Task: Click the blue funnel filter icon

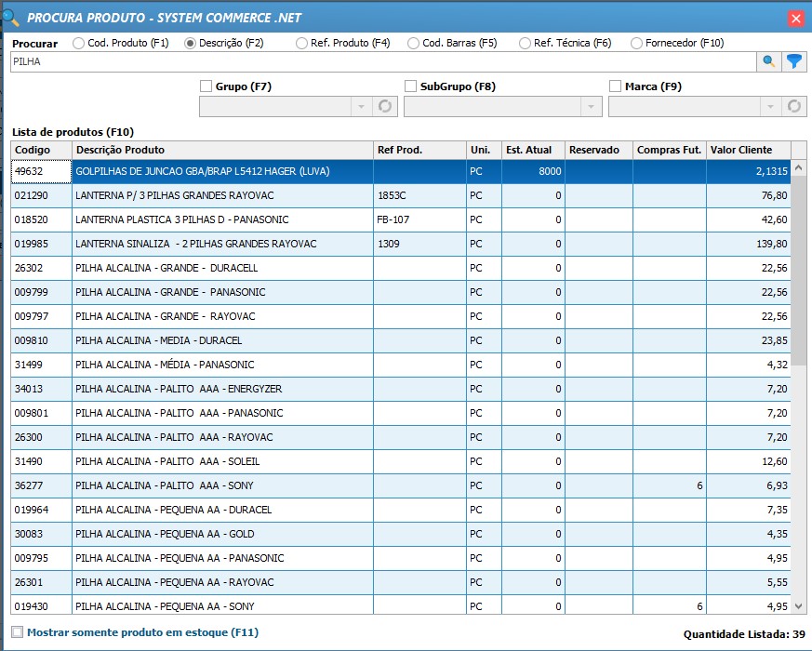Action: 793,61
